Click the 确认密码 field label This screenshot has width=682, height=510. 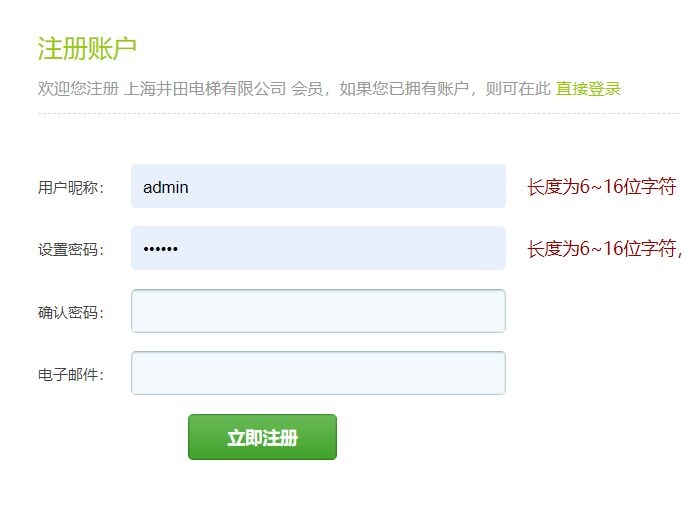[70, 313]
